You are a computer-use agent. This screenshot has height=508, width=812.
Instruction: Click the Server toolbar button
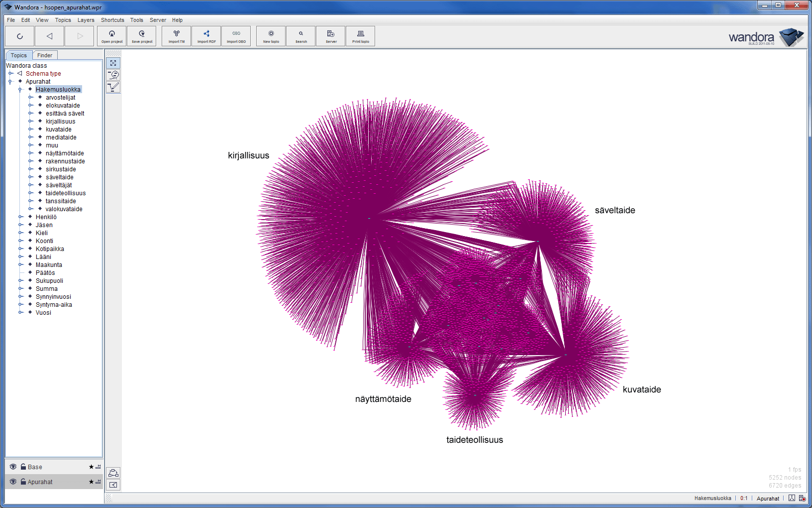(331, 36)
